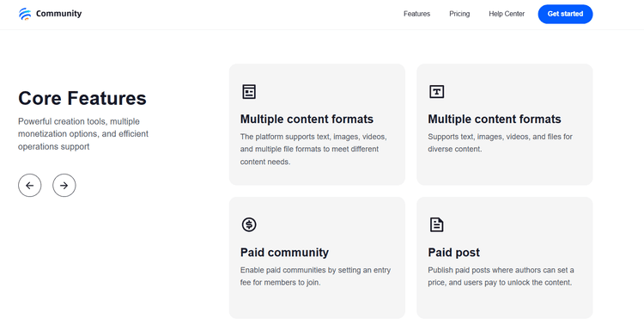
Task: Click the Core Features heading
Action: point(82,98)
